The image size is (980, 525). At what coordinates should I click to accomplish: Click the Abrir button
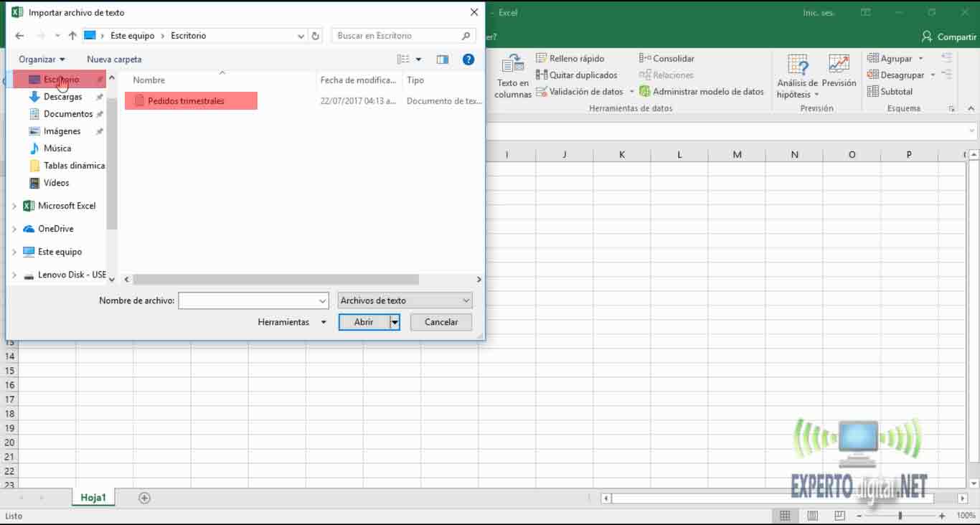point(362,322)
